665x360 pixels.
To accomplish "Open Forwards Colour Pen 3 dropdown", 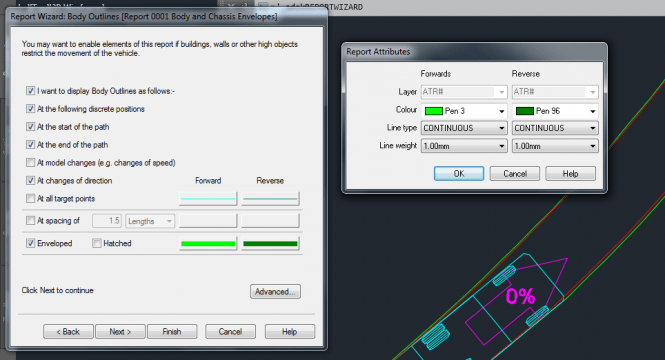I will [x=464, y=111].
